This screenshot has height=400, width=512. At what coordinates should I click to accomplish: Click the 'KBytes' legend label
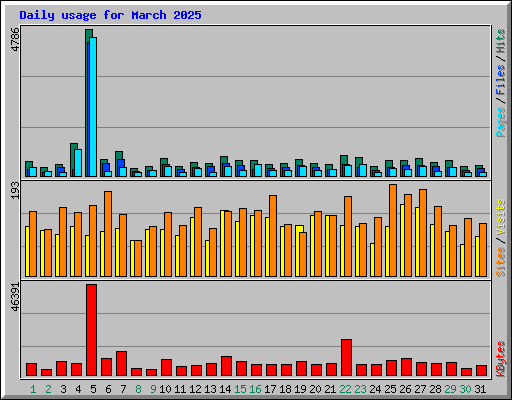501,359
